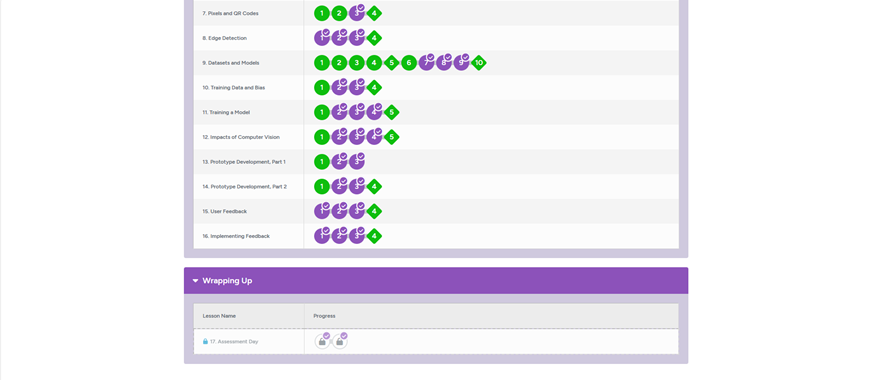Image resolution: width=870 pixels, height=380 pixels.
Task: Collapse the Wrapping Up section arrow
Action: coord(195,281)
